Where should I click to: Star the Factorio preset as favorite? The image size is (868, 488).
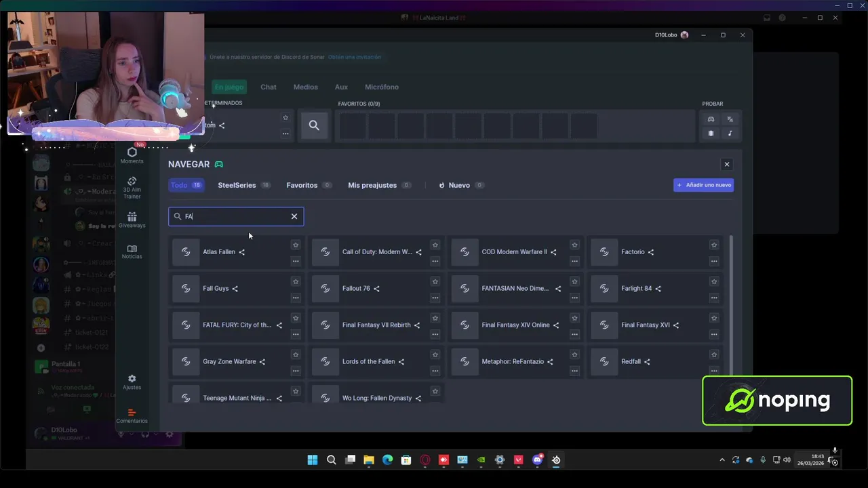(714, 245)
